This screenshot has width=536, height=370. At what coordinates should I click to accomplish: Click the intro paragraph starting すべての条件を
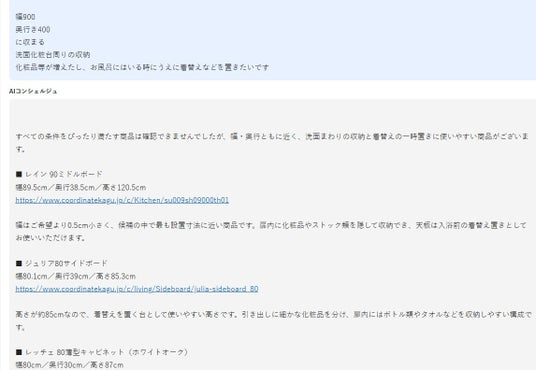pos(272,143)
